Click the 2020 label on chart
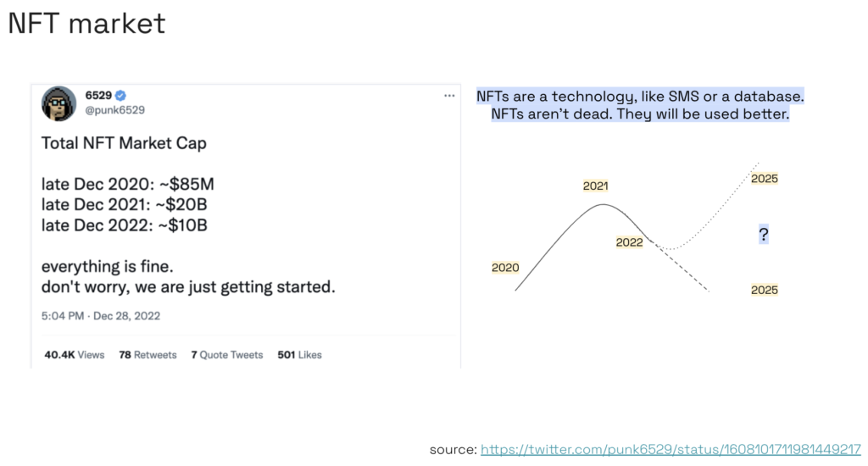 [x=505, y=268]
